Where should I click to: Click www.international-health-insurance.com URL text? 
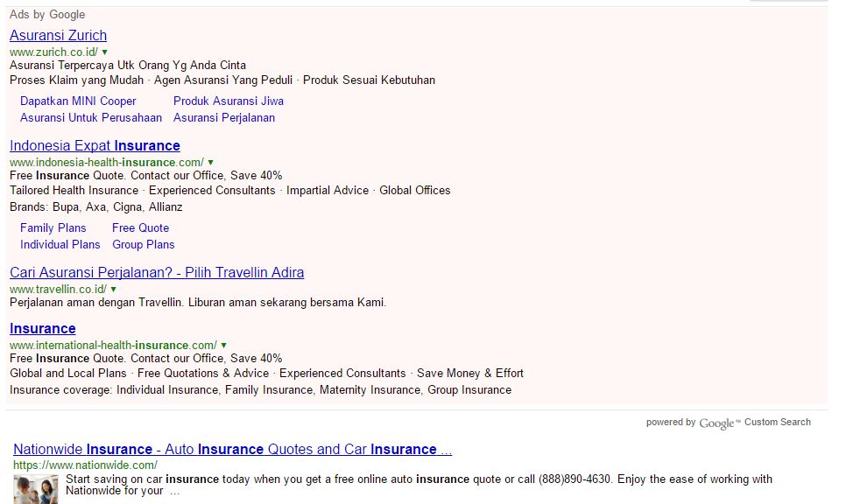tap(113, 346)
